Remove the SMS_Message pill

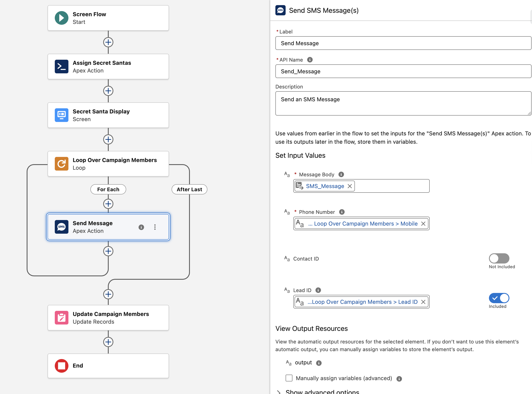(350, 186)
